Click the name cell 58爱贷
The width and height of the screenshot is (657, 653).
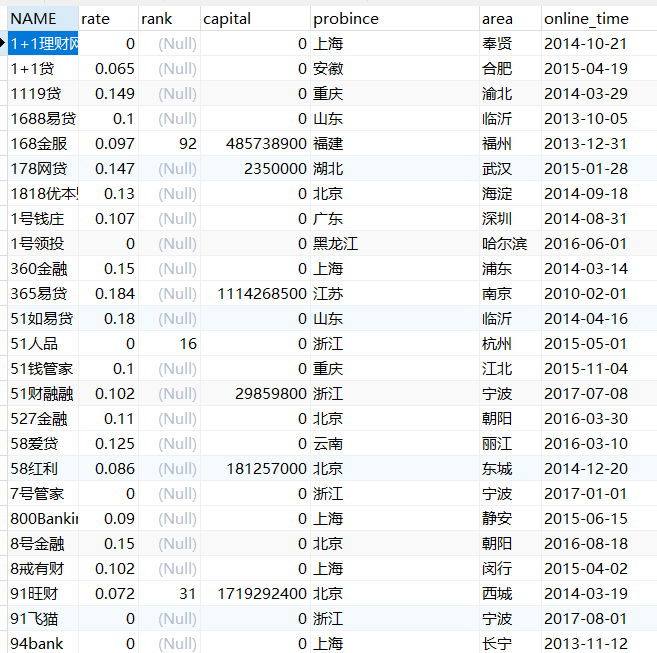43,444
